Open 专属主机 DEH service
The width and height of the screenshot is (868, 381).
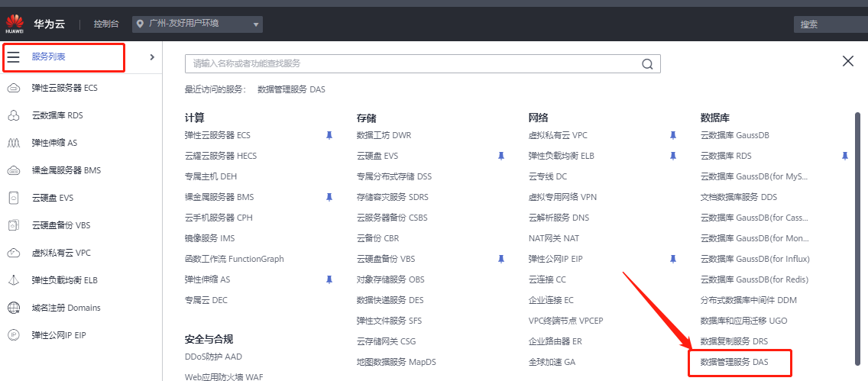211,176
